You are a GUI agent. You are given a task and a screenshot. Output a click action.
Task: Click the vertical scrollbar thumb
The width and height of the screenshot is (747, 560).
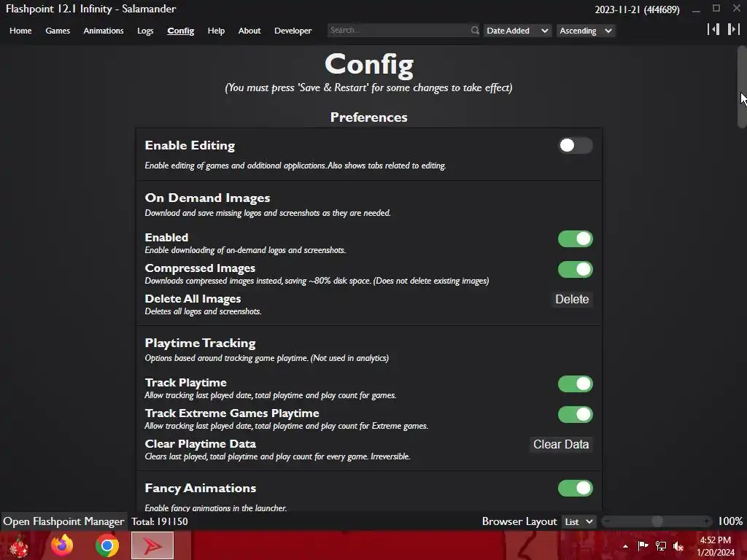742,87
